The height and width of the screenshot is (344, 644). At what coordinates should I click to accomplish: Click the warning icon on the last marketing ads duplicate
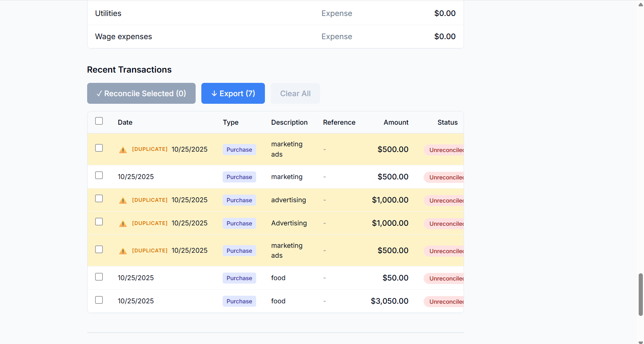click(123, 250)
